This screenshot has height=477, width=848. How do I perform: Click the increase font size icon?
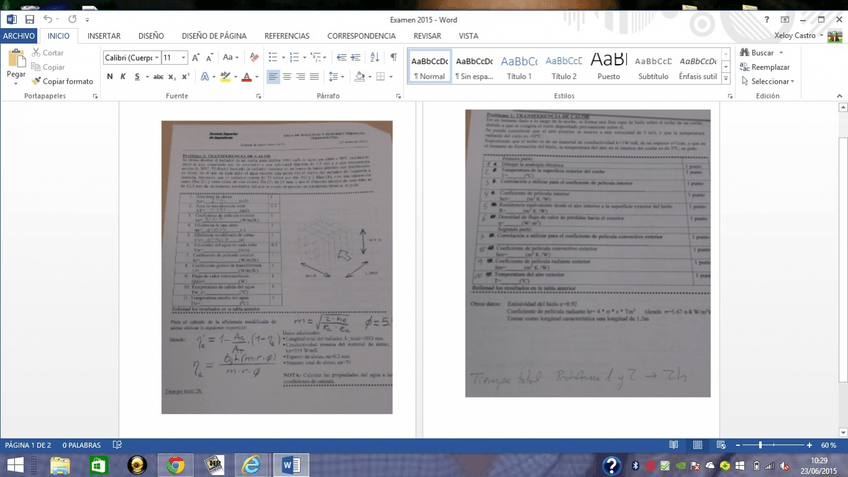click(196, 58)
